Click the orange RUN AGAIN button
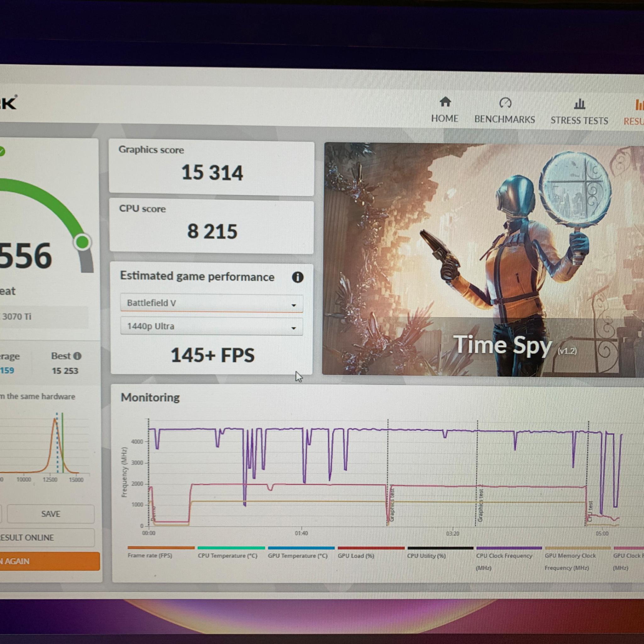The width and height of the screenshot is (644, 644). click(x=50, y=561)
